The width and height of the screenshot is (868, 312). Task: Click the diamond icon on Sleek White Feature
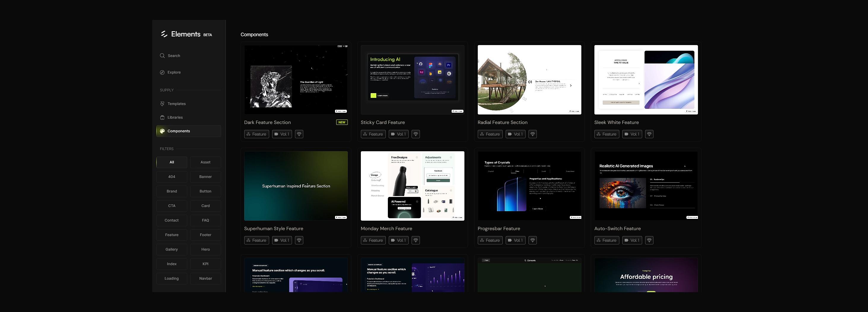[649, 134]
